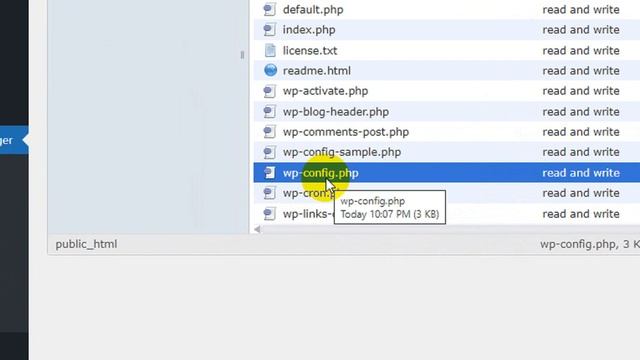This screenshot has height=360, width=640.
Task: Click the public_html path in status bar
Action: [86, 244]
